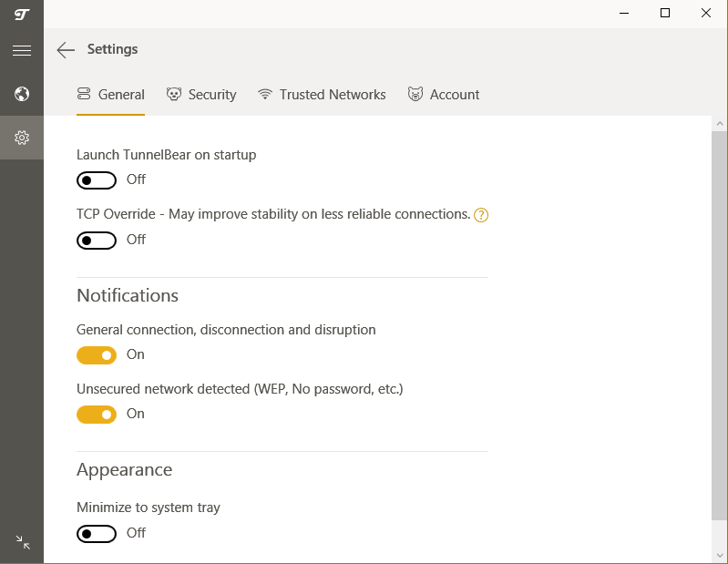Enable Minimize to system tray
This screenshot has width=728, height=564.
coord(97,534)
